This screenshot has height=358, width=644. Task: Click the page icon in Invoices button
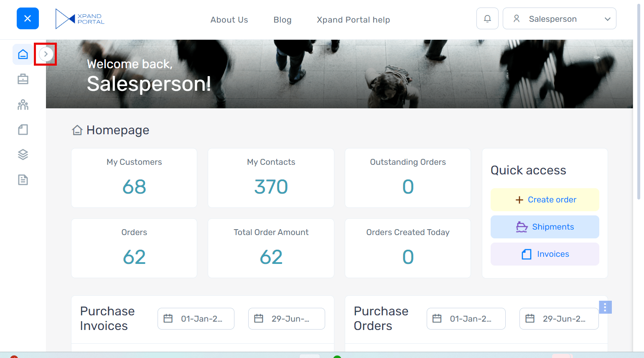[527, 254]
